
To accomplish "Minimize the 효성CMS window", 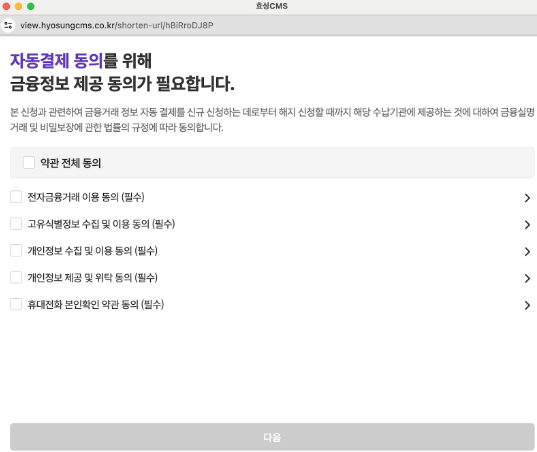I will click(18, 6).
